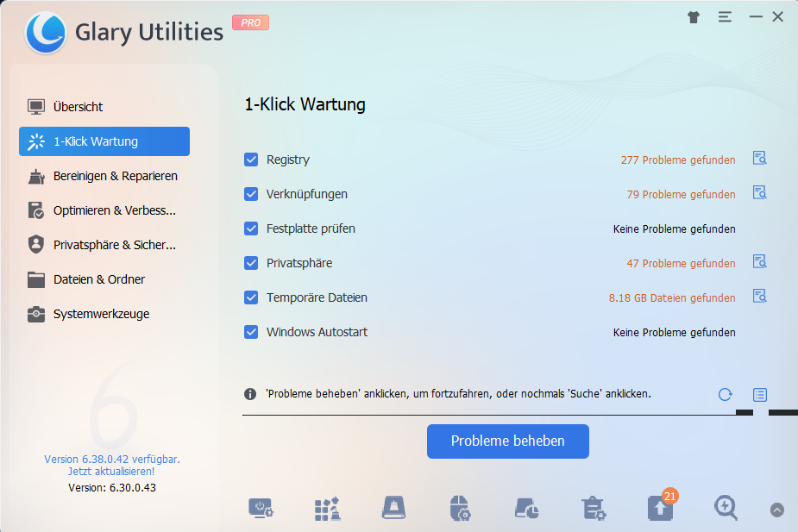The width and height of the screenshot is (798, 532).
Task: Open the Registry defrag icon in bottom toolbar
Action: [x=326, y=509]
